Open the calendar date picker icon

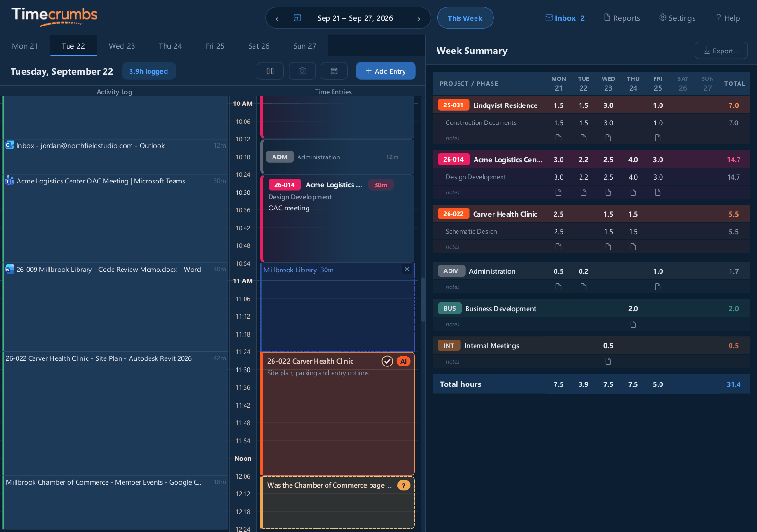pos(298,18)
